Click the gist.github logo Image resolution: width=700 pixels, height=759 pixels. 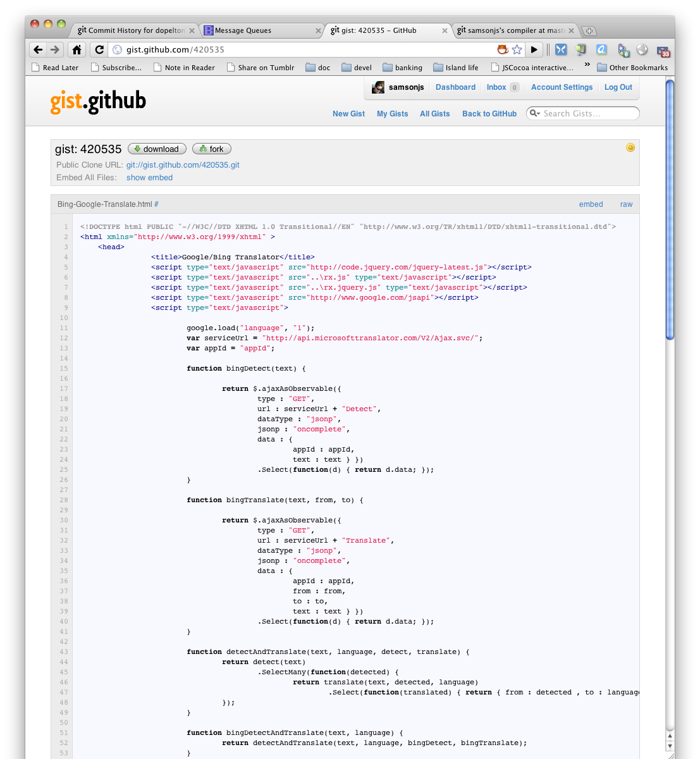click(98, 101)
